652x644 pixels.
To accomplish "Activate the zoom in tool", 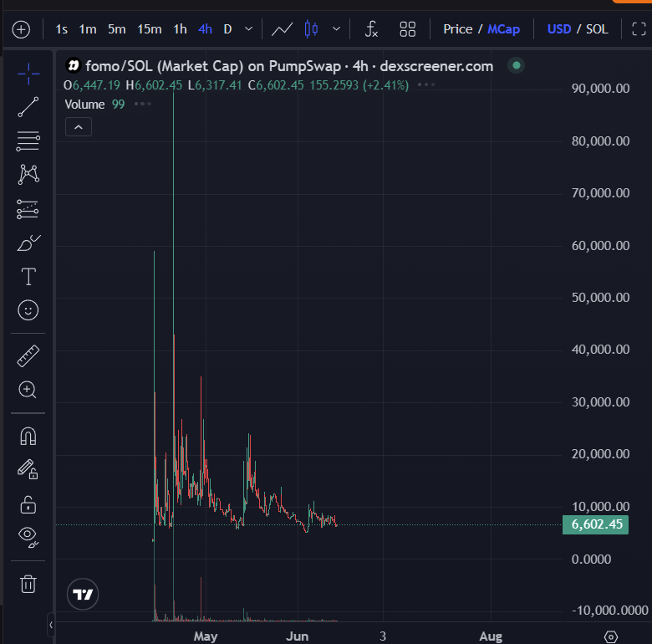I will pos(28,390).
